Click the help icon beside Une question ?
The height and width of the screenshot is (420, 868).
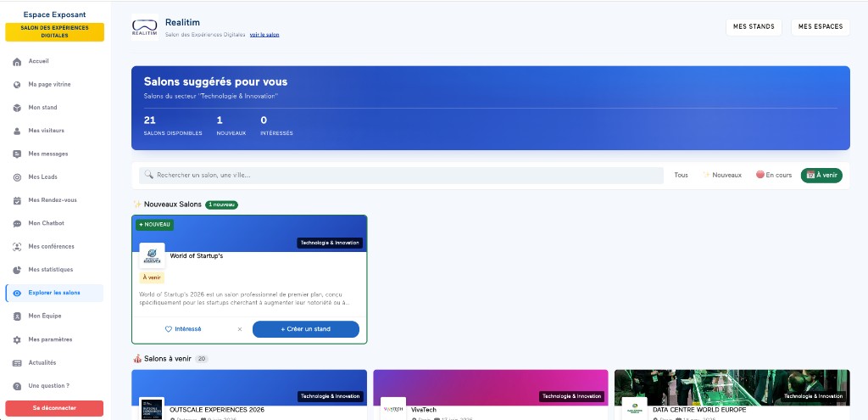pyautogui.click(x=17, y=386)
